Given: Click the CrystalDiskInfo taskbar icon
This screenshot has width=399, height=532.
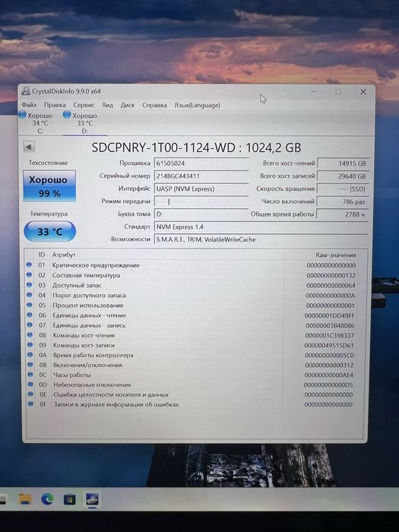Looking at the screenshot, I should click(x=92, y=499).
